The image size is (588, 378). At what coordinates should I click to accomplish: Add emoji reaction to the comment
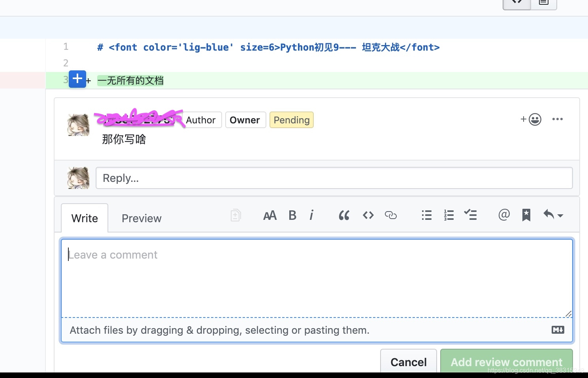531,119
